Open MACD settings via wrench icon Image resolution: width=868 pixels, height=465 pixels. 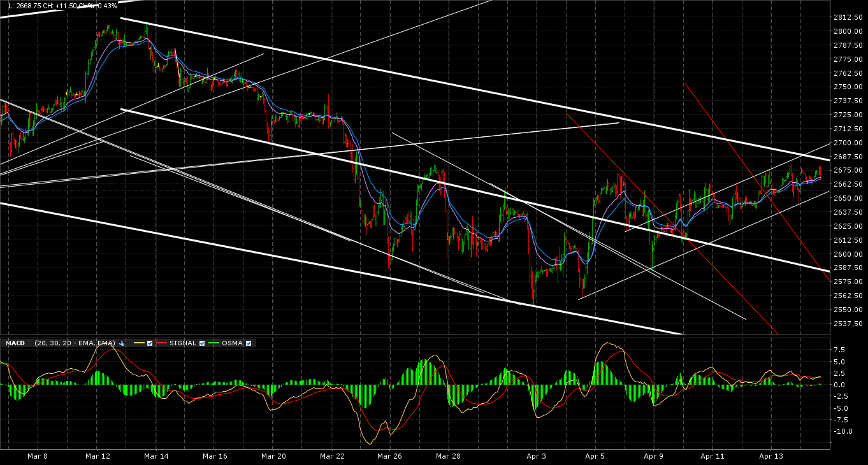pyautogui.click(x=121, y=343)
